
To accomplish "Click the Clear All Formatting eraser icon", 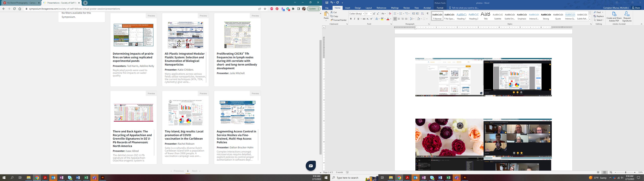I will [x=390, y=14].
